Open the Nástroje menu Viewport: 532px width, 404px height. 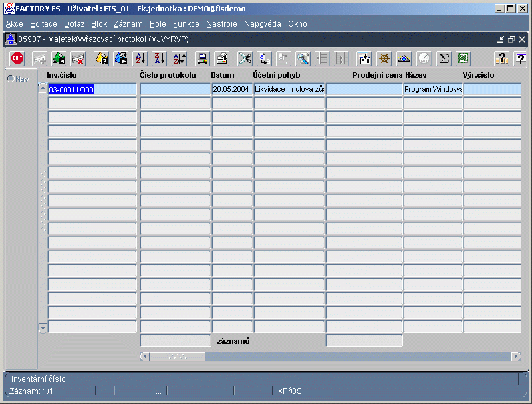(x=221, y=24)
